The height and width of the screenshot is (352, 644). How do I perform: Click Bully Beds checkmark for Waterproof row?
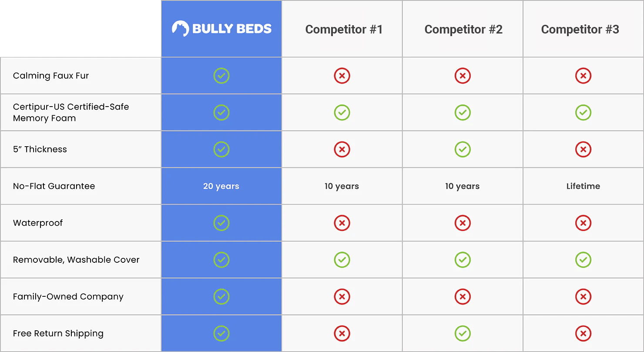pyautogui.click(x=221, y=223)
